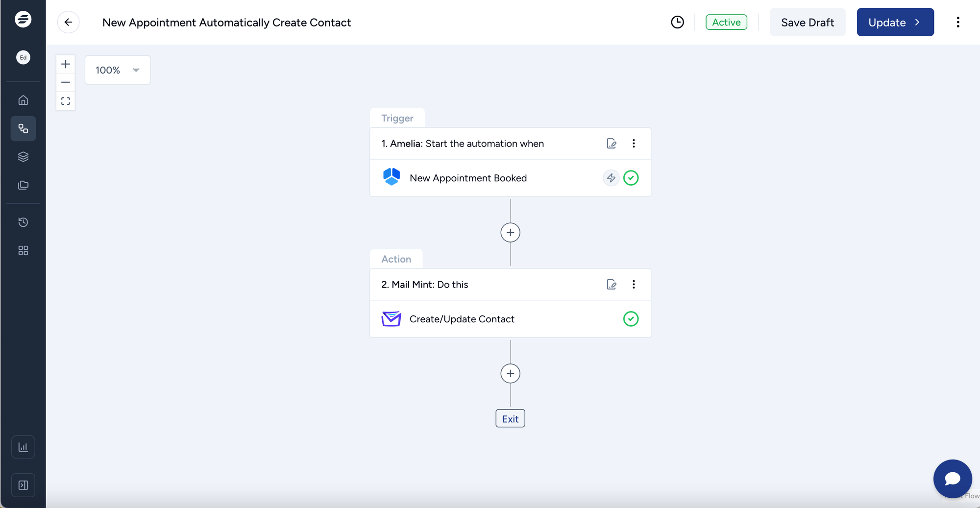This screenshot has width=980, height=508.
Task: Select the workflows icon in sidebar
Action: coord(23,128)
